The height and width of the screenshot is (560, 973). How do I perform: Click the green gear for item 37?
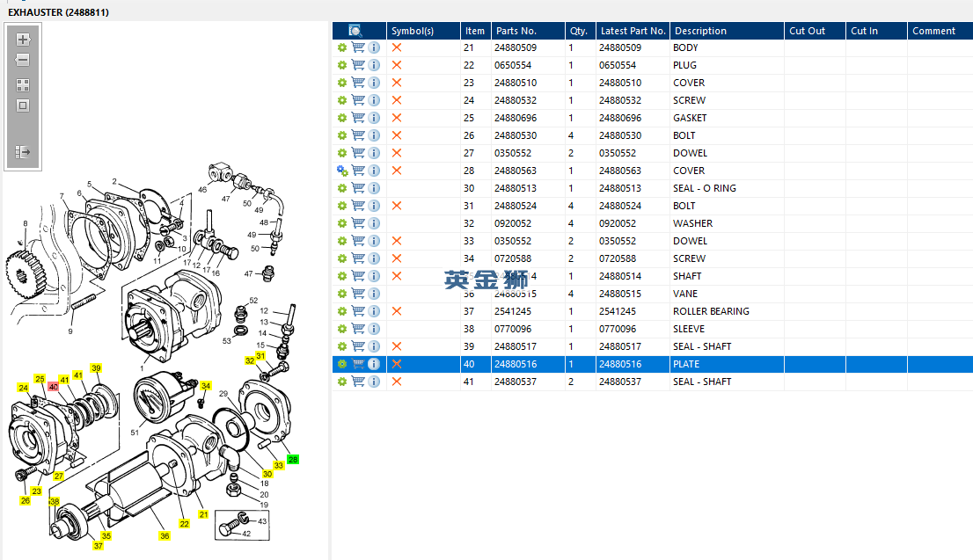click(x=342, y=311)
